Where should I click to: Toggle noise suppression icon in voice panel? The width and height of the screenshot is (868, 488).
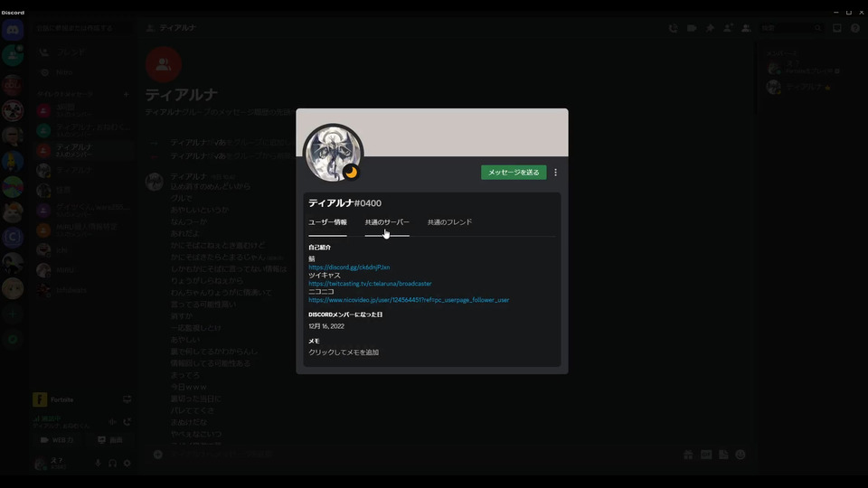[x=112, y=422]
